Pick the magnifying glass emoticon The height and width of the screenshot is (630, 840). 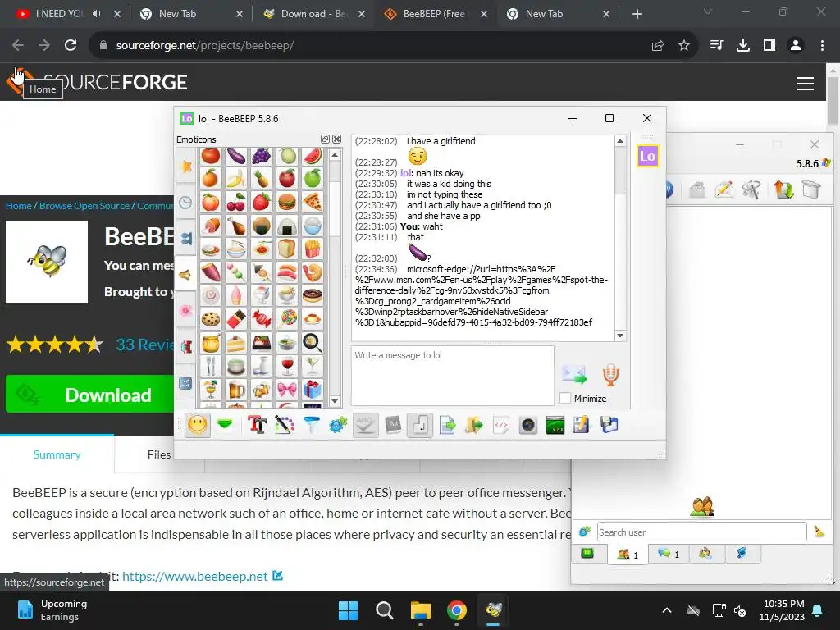tap(313, 342)
